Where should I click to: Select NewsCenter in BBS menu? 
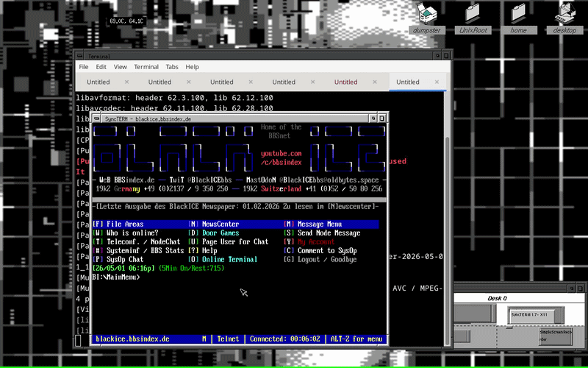pyautogui.click(x=214, y=224)
